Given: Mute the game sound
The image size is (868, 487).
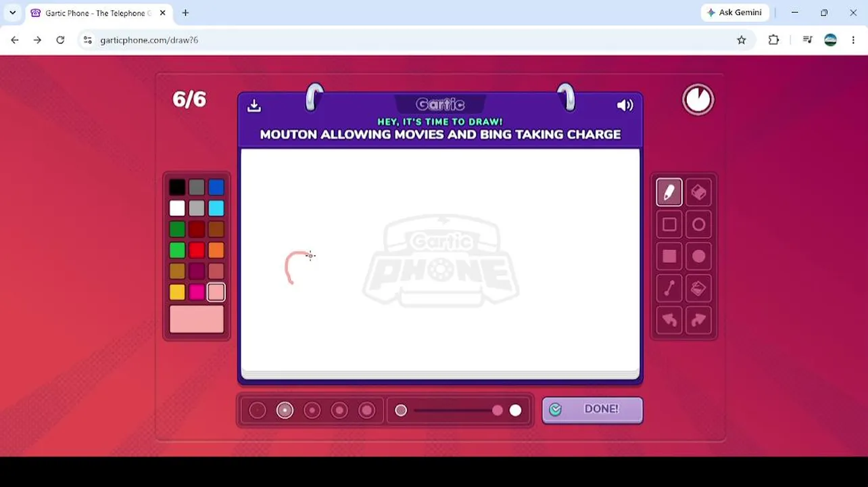Looking at the screenshot, I should (625, 106).
